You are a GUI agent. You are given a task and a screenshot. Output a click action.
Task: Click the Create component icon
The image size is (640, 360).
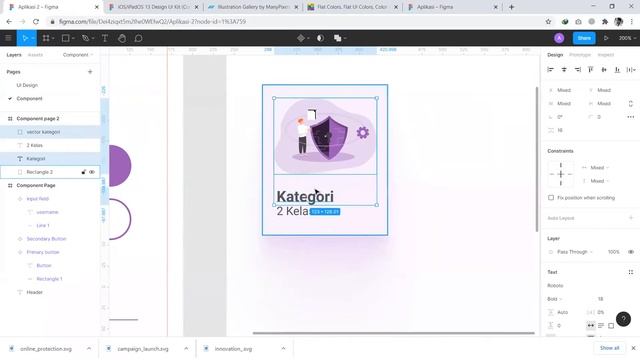(x=301, y=38)
